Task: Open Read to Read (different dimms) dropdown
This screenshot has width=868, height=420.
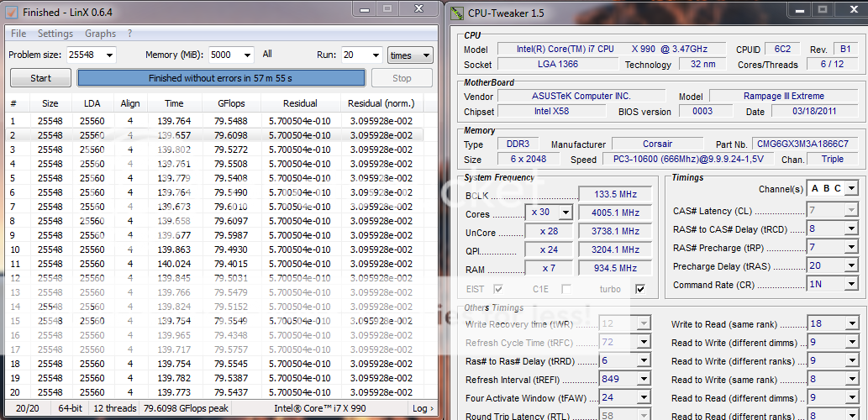Action: [851, 398]
